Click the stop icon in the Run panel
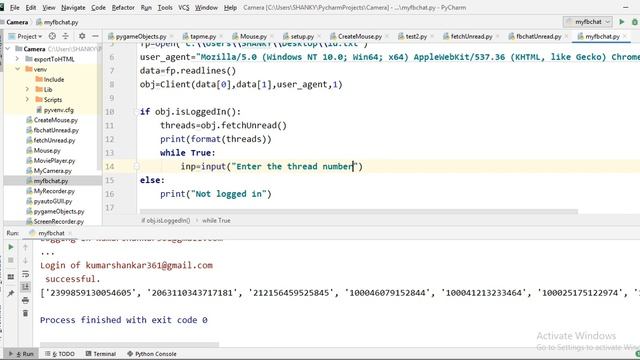Image resolution: width=640 pixels, height=360 pixels. [x=11, y=260]
